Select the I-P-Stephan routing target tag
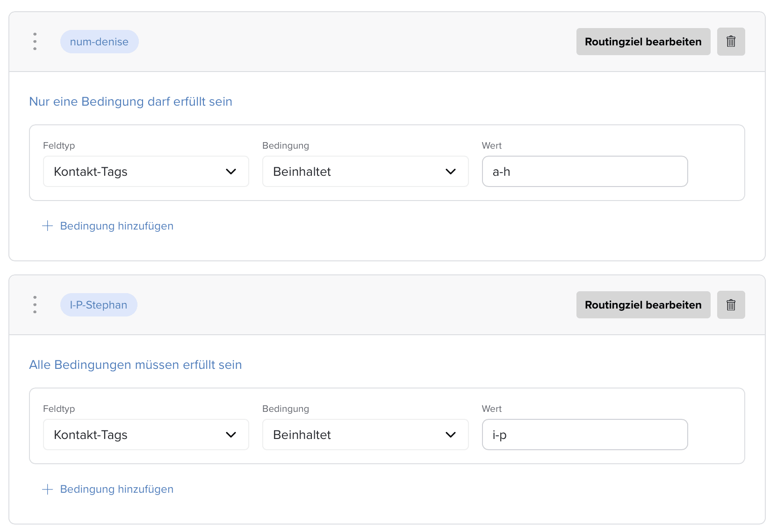 pos(99,305)
